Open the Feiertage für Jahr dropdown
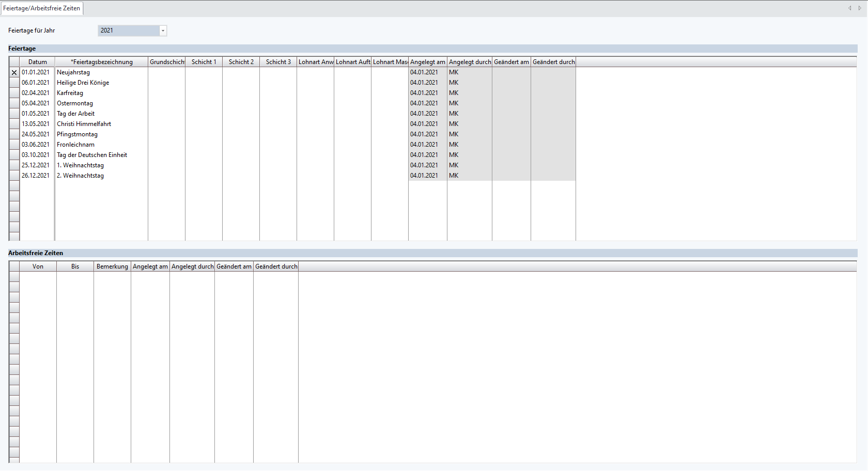Image resolution: width=868 pixels, height=471 pixels. click(x=163, y=31)
